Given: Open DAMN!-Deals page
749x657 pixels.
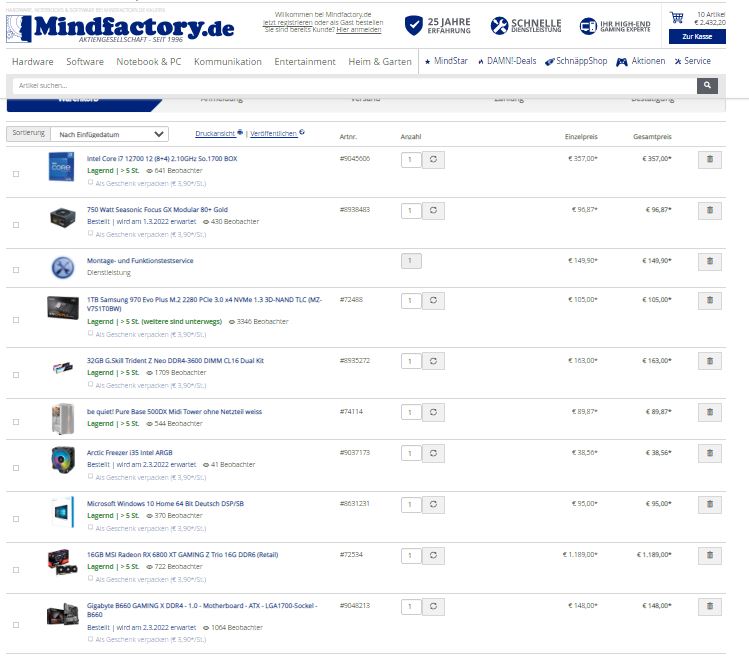Looking at the screenshot, I should pyautogui.click(x=507, y=61).
